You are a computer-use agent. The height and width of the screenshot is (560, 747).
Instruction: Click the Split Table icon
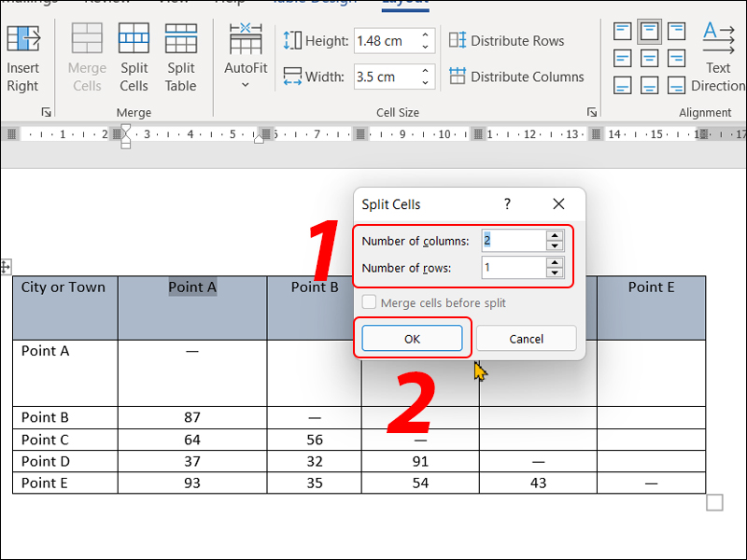(181, 40)
